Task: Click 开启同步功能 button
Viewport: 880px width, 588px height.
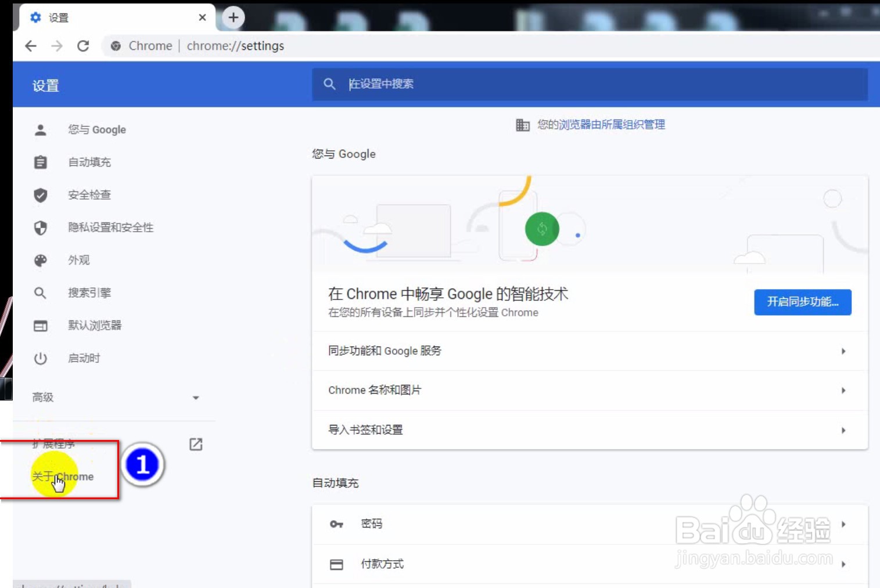Action: (802, 302)
